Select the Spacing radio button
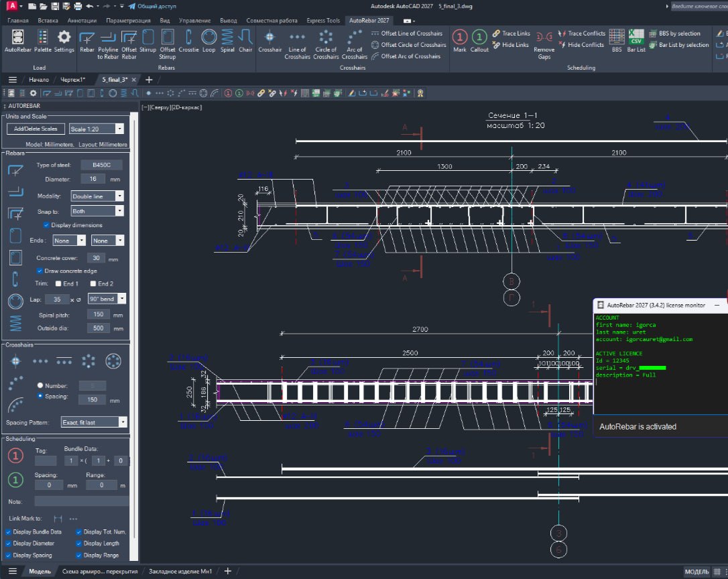 pyautogui.click(x=40, y=396)
